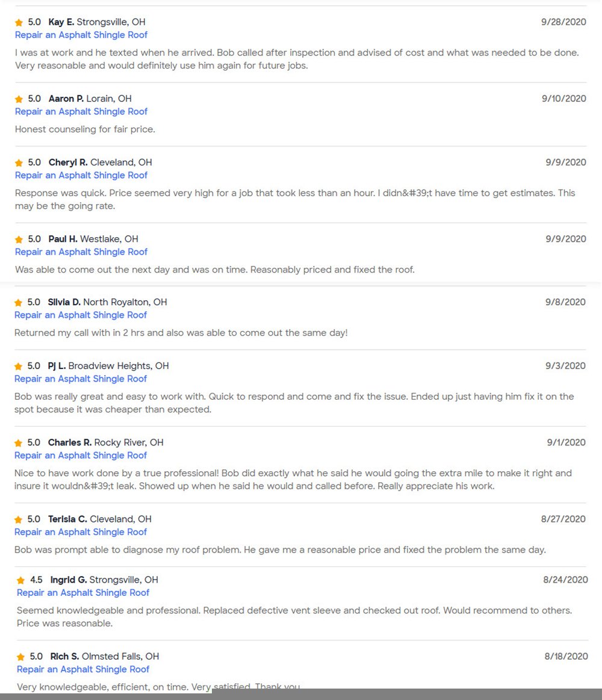Image resolution: width=602 pixels, height=700 pixels.
Task: Open Kay E.'s Repair an Asphalt Shingle Roof link
Action: [81, 35]
